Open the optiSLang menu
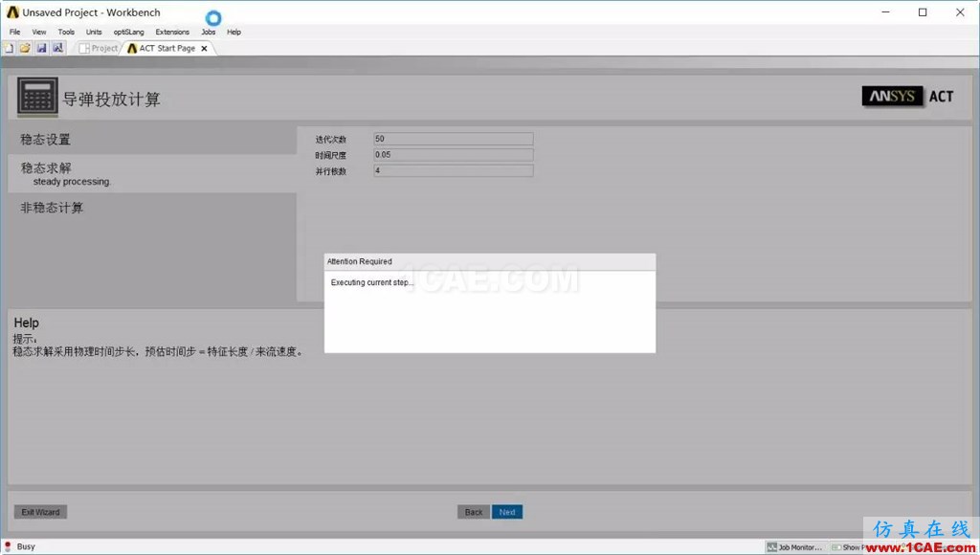The width and height of the screenshot is (980, 555). tap(129, 32)
